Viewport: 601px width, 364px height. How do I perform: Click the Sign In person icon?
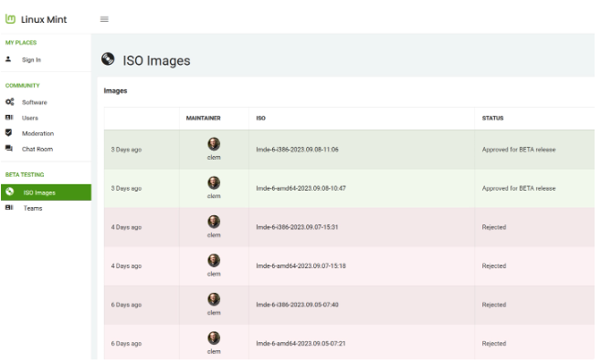[8, 59]
